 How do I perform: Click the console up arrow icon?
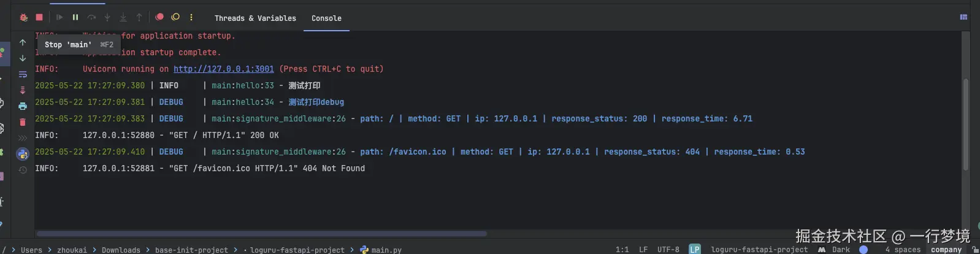(x=23, y=42)
